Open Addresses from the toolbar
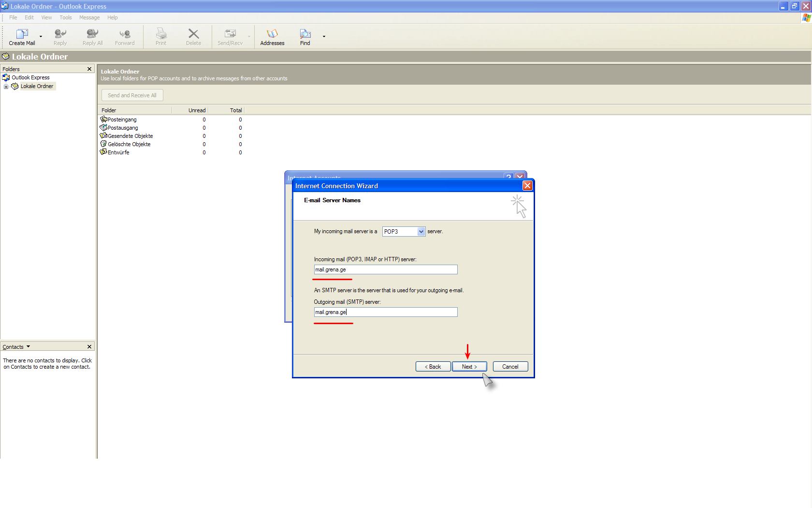Screen dimensions: 812x508 point(272,36)
